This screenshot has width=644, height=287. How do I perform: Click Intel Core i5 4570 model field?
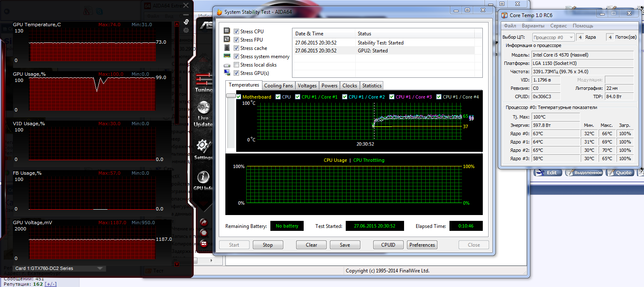point(582,55)
